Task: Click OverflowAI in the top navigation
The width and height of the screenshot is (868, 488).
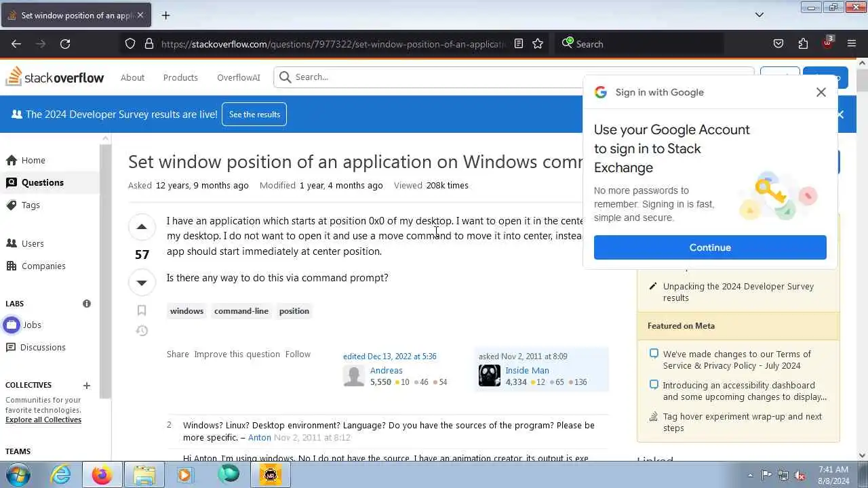Action: click(x=239, y=77)
